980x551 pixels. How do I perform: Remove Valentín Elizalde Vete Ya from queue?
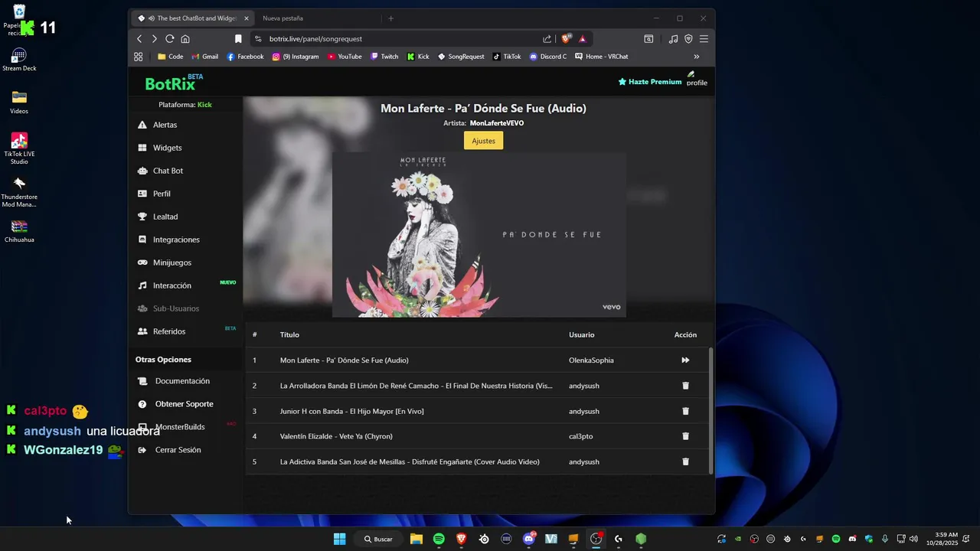tap(685, 436)
